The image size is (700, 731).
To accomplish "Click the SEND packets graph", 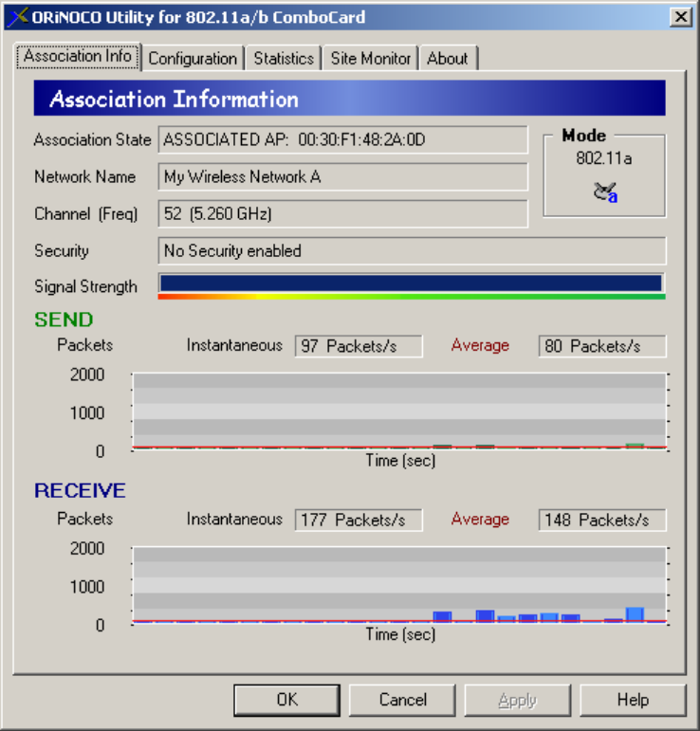I will coord(399,411).
